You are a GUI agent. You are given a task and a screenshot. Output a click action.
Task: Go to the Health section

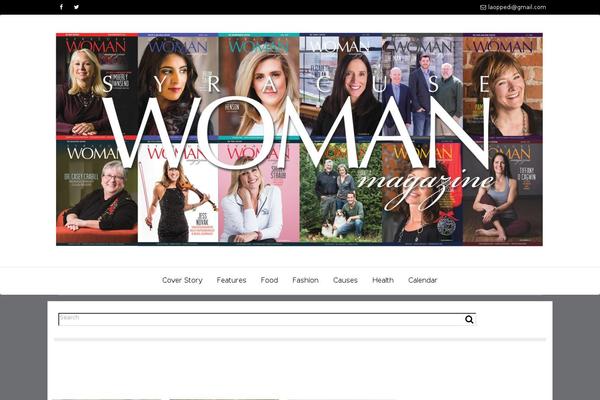click(x=383, y=280)
